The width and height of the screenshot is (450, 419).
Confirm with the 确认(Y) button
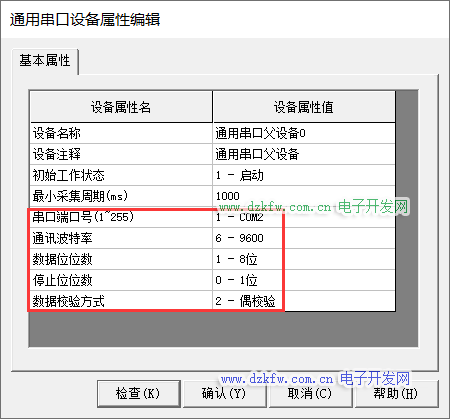click(x=225, y=394)
